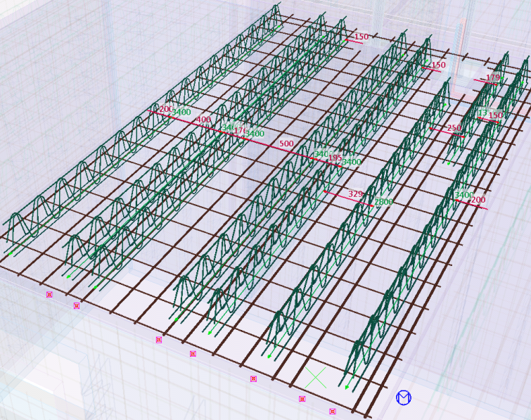Select the 400 dimension value
Viewport: 531px width, 420px height.
[x=203, y=120]
